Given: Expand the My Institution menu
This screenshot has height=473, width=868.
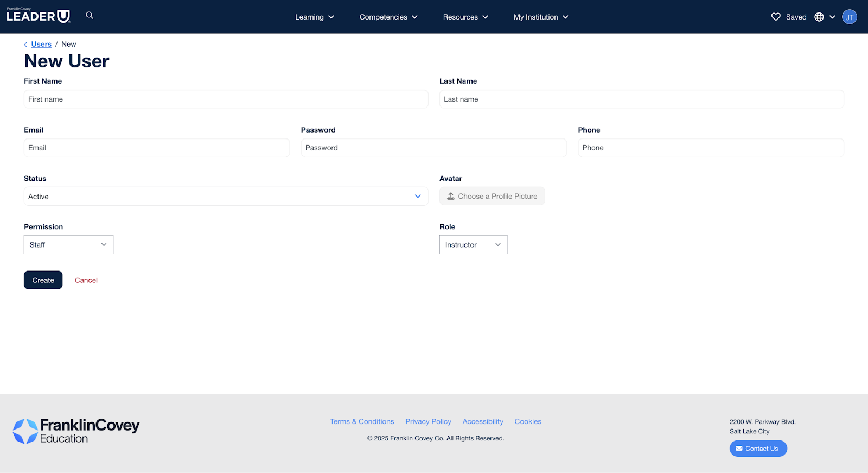Looking at the screenshot, I should [540, 17].
